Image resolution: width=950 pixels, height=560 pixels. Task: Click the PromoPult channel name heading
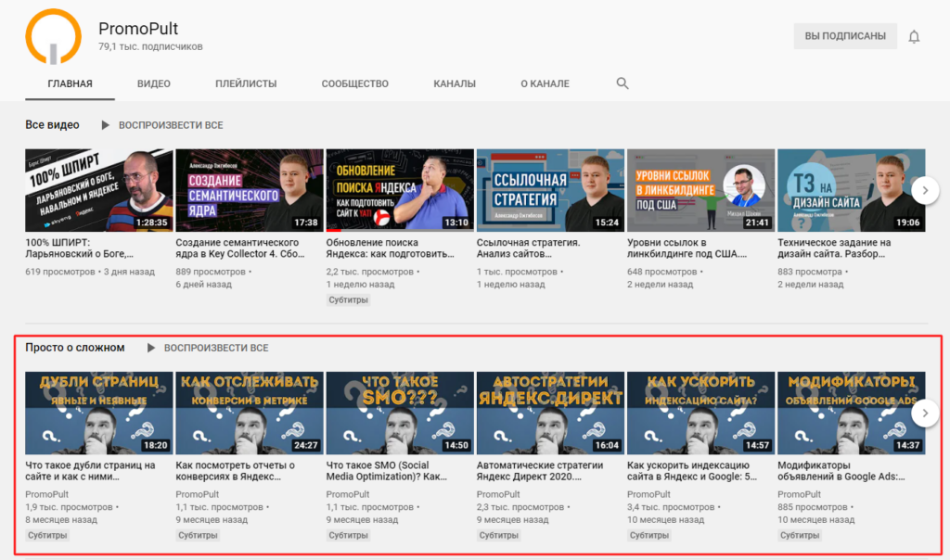[138, 29]
